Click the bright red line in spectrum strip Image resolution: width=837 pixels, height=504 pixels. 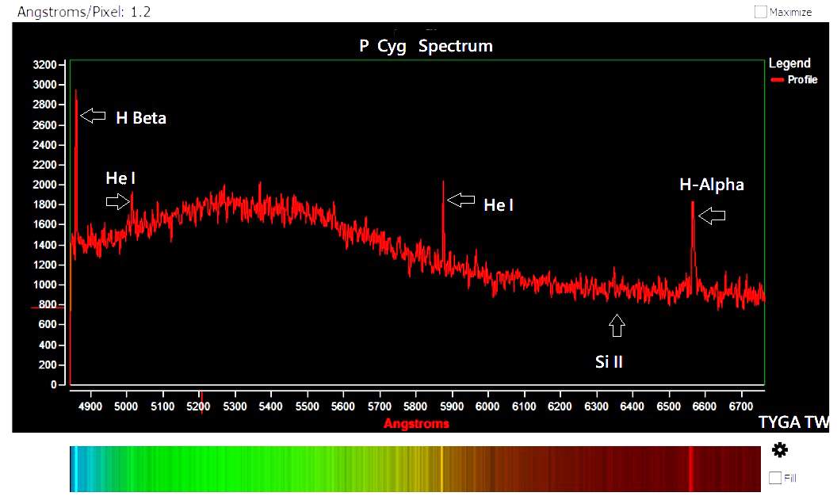(691, 469)
